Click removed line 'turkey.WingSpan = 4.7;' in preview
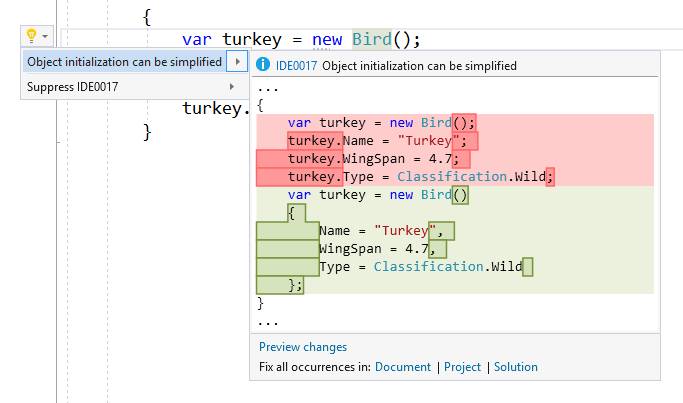This screenshot has height=403, width=683. point(373,159)
